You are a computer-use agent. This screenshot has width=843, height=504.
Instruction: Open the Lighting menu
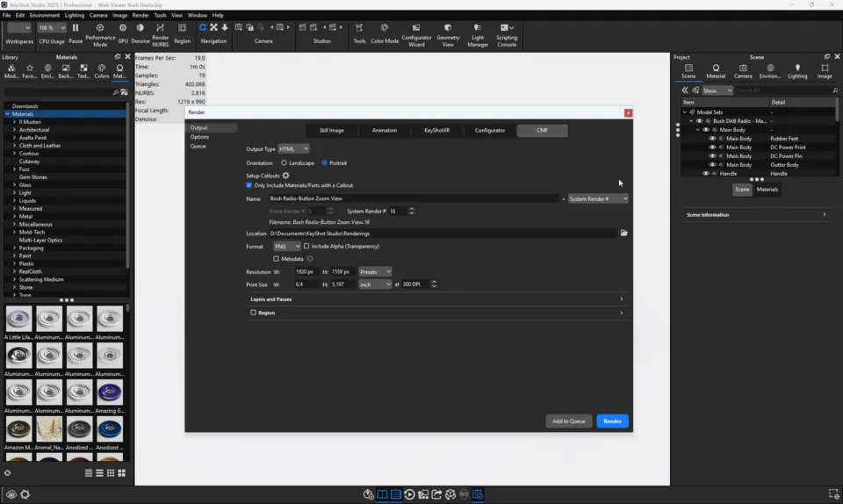pos(74,15)
